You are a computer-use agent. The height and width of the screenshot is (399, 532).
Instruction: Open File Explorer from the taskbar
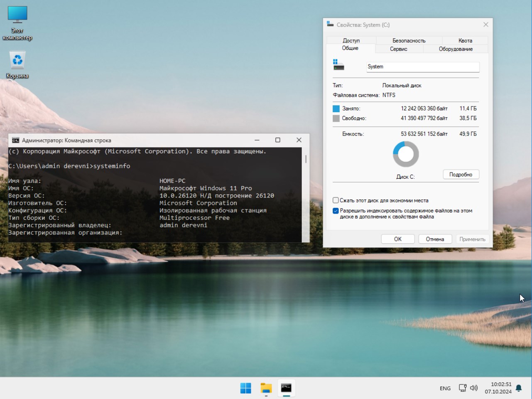pos(266,388)
